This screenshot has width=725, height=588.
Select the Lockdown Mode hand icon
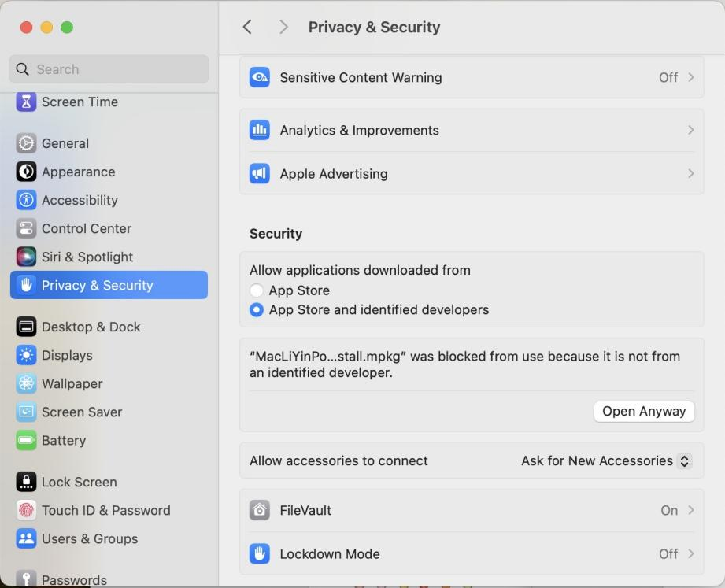pyautogui.click(x=260, y=553)
